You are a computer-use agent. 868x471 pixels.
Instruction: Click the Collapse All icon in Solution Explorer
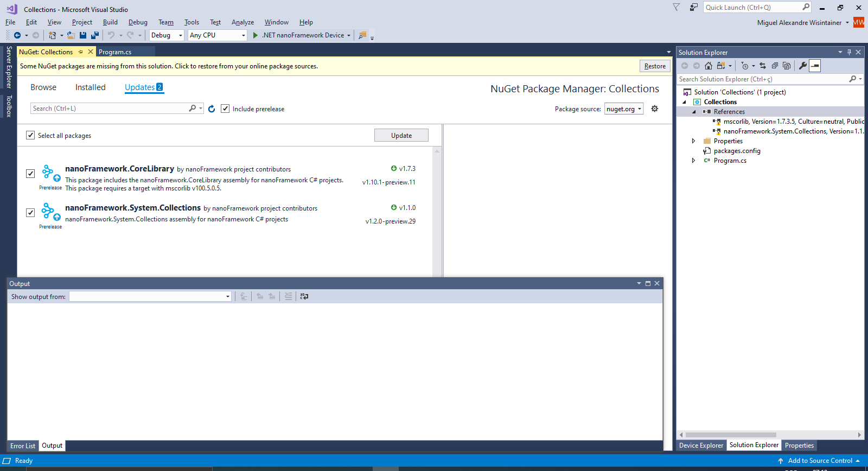click(775, 66)
